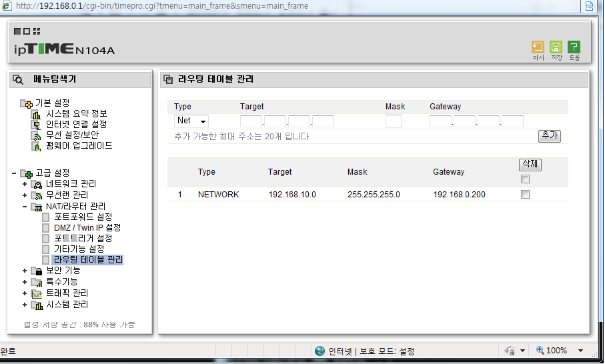Image resolution: width=605 pixels, height=364 pixels.
Task: Click the 저장 save icon
Action: pyautogui.click(x=556, y=47)
